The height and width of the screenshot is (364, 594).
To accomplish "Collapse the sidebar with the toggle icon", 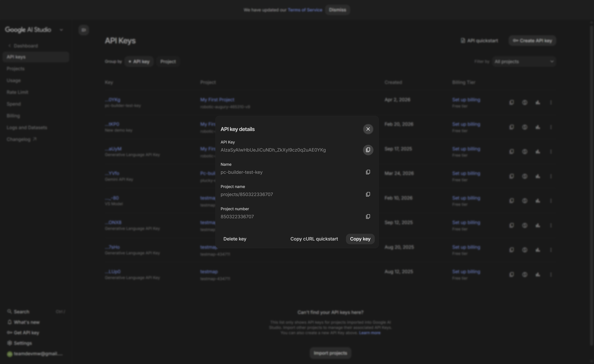I will click(x=84, y=30).
